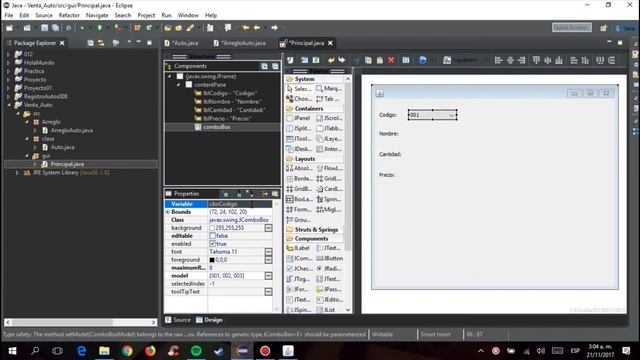Select the Marquee tool in the palette
This screenshot has height=360, width=640.
(329, 88)
